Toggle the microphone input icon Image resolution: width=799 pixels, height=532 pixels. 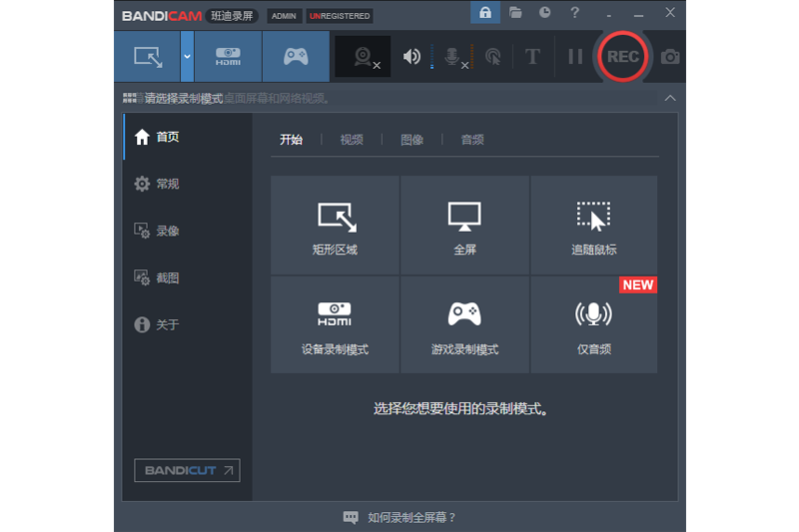[x=452, y=57]
